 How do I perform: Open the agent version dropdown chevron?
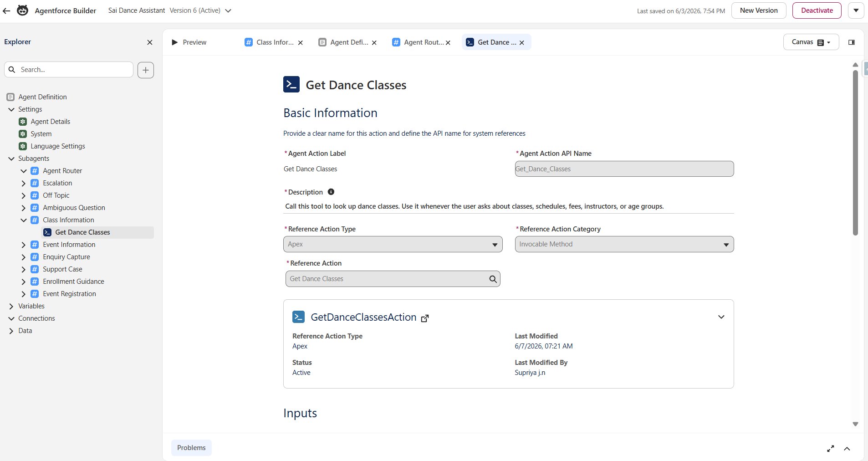click(228, 10)
